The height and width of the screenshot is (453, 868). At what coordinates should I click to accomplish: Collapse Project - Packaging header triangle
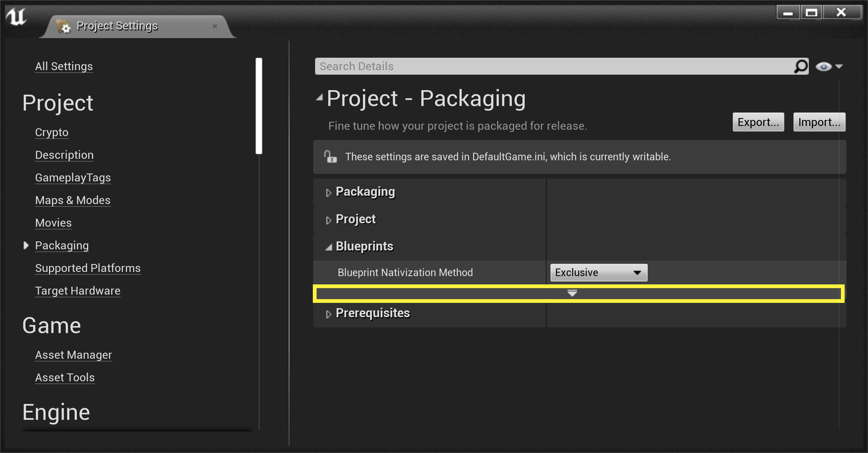(320, 98)
